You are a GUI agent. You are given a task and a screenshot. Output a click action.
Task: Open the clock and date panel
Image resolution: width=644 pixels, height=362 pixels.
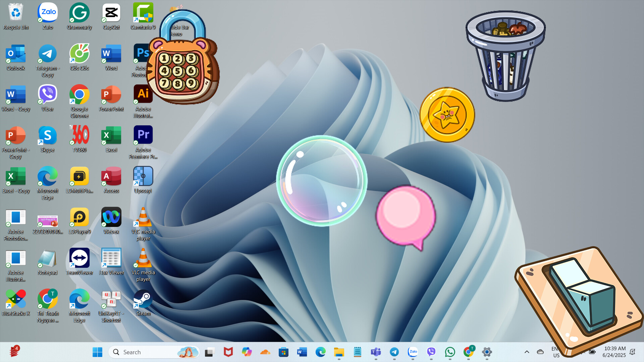614,352
